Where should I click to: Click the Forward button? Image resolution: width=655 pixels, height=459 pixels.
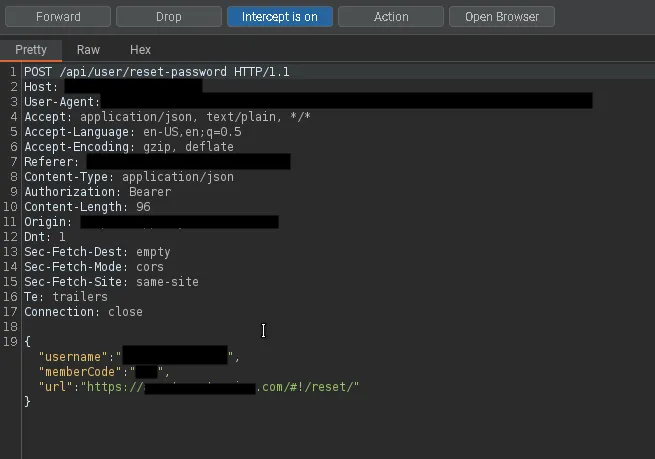[x=58, y=17]
